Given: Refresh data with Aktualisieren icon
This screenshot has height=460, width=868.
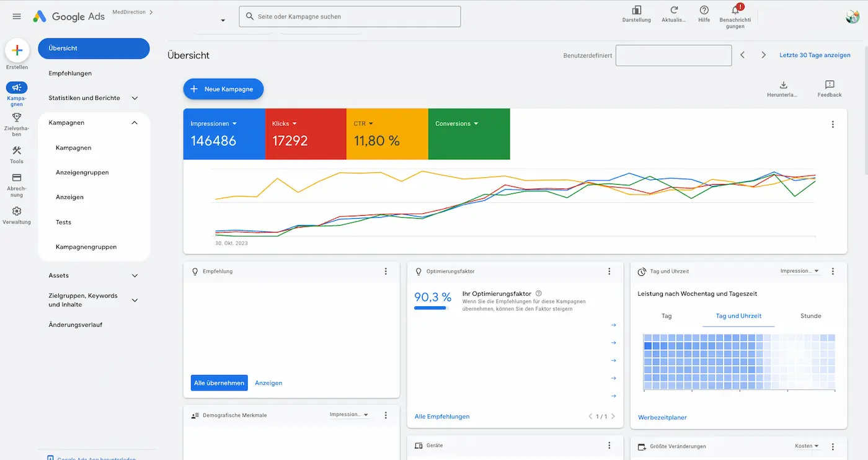Looking at the screenshot, I should [674, 11].
